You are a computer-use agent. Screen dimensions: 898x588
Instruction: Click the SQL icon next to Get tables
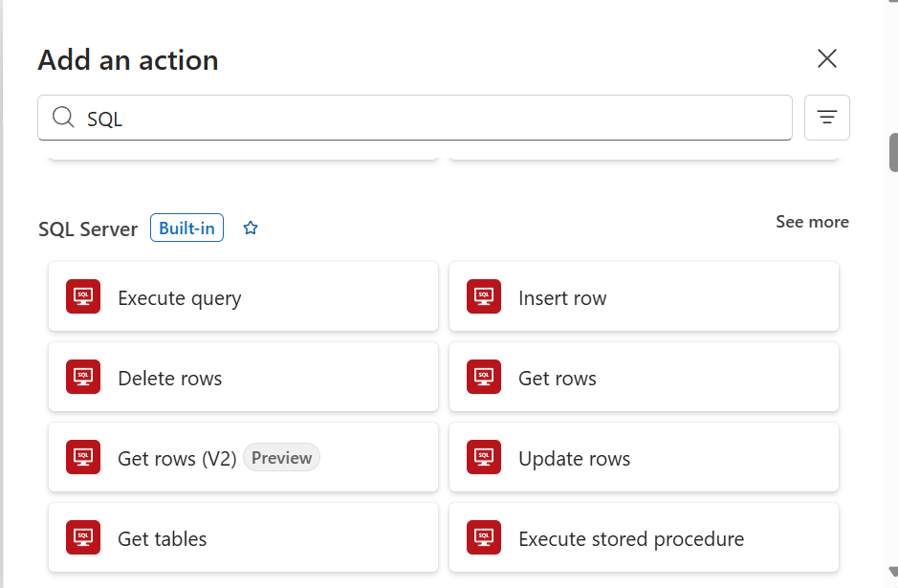tap(83, 538)
